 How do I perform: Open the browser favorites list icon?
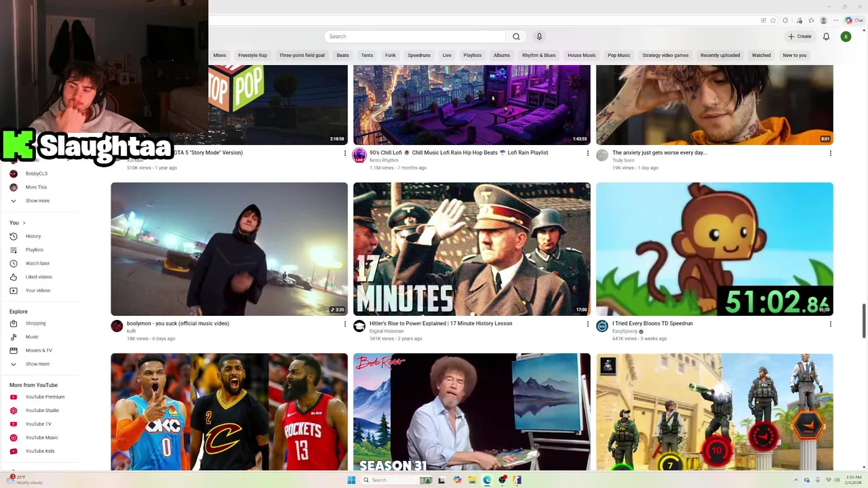point(811,20)
